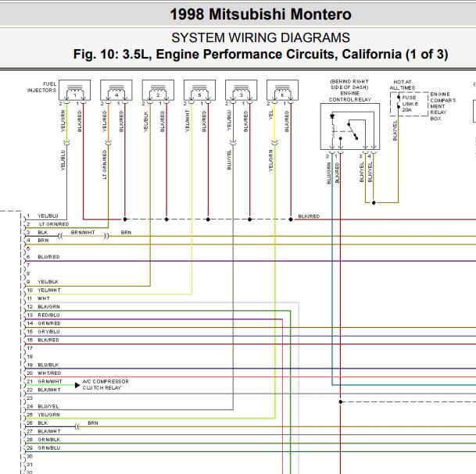Viewport: 476px width, 474px height.
Task: Click pin 4 BRN label
Action: (43, 241)
